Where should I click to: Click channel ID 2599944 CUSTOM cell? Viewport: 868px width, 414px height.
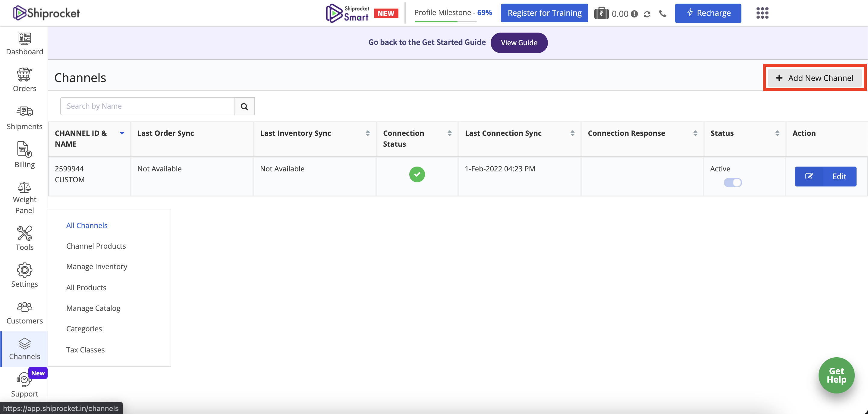click(x=90, y=176)
